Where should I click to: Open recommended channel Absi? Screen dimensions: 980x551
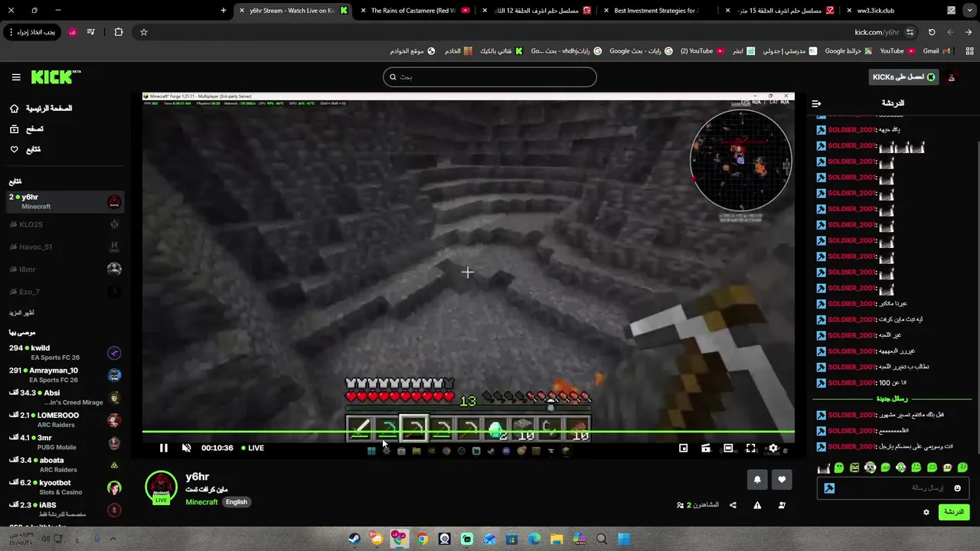[x=65, y=397]
